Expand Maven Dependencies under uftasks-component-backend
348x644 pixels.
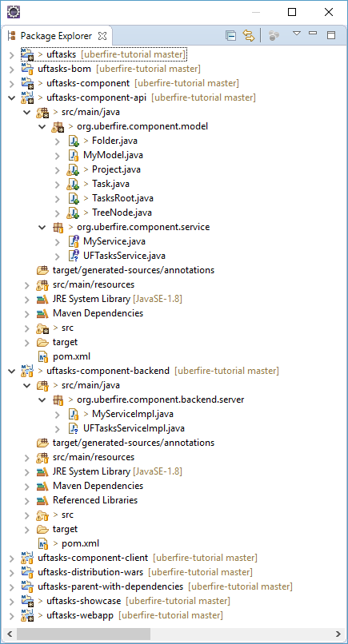26,486
